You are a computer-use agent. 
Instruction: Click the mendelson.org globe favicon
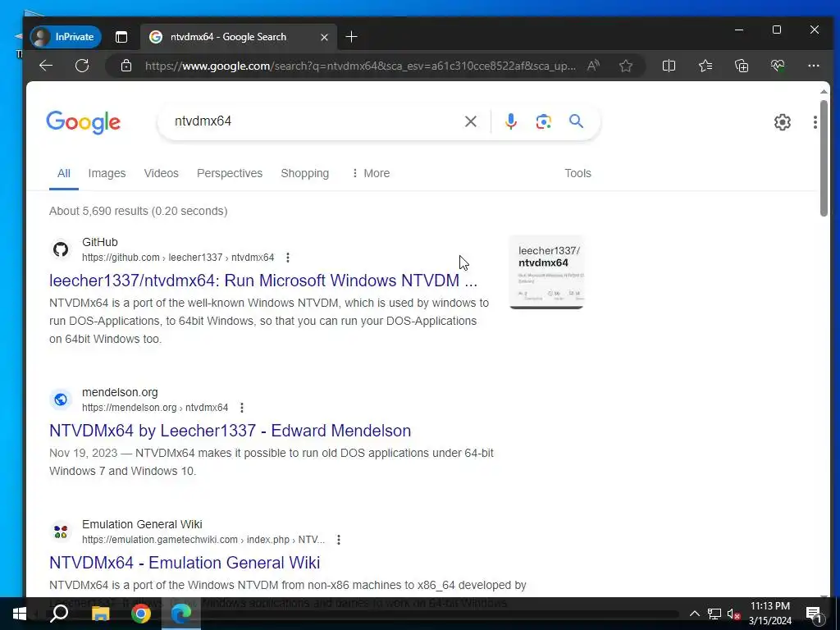pos(61,399)
